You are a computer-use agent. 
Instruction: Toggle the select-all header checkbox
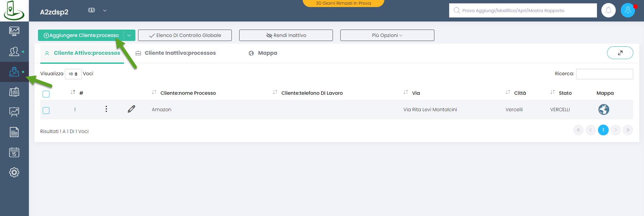tap(46, 94)
